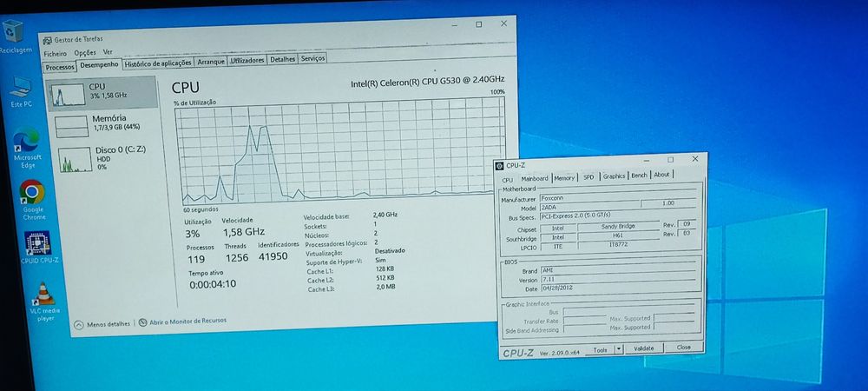Image resolution: width=868 pixels, height=391 pixels.
Task: Open the dropdown arrow next to Tools in CPU-Z
Action: 619,349
